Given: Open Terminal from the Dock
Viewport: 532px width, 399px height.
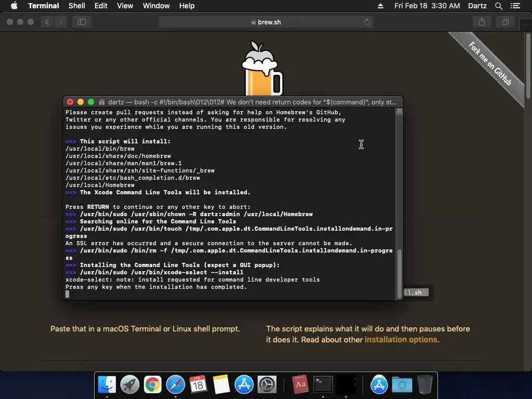Looking at the screenshot, I should tap(323, 385).
